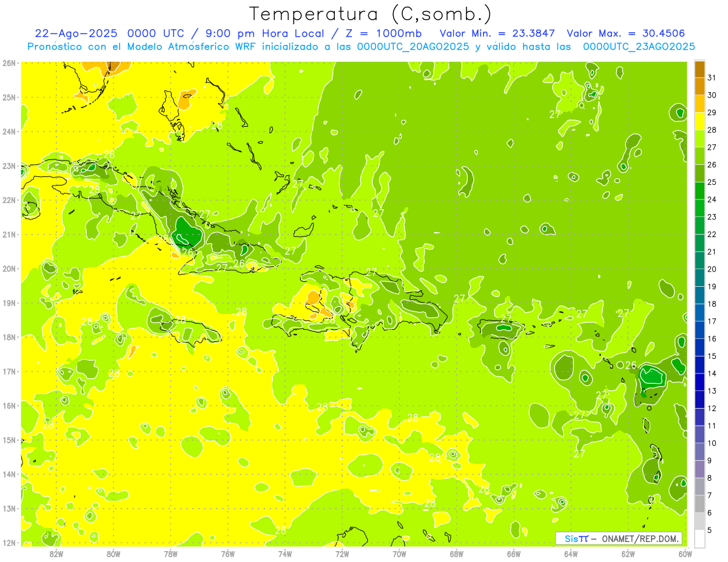The height and width of the screenshot is (562, 728).
Task: Pick the teal color scale segment between 19 and 20
Action: (699, 278)
